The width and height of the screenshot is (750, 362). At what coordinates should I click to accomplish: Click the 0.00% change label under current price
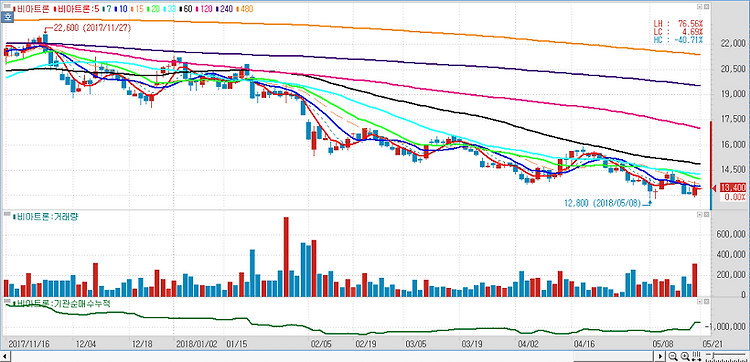[733, 197]
